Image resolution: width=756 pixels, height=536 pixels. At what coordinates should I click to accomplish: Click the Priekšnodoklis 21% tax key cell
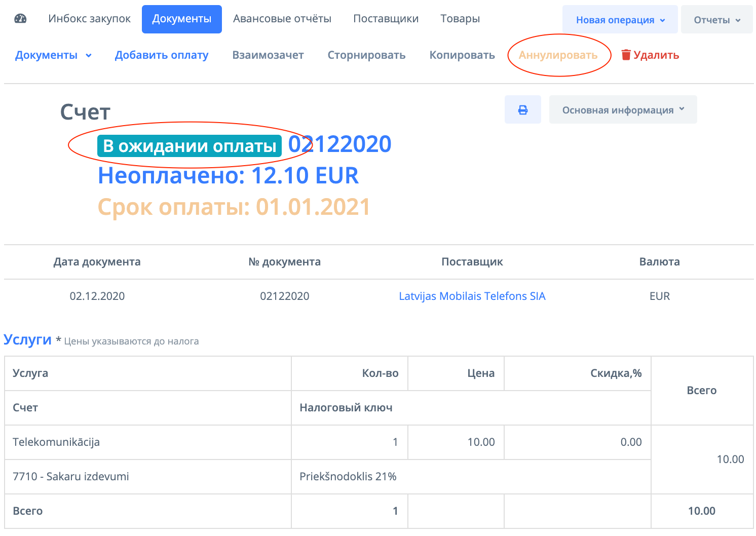(471, 477)
